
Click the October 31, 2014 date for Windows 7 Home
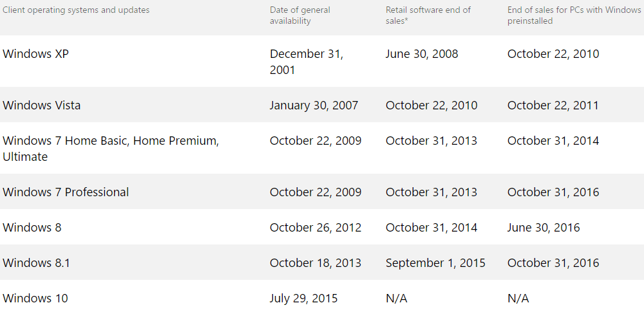point(553,141)
